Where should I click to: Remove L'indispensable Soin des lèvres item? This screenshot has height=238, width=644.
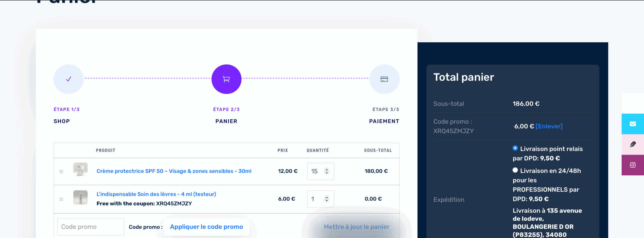click(x=61, y=199)
